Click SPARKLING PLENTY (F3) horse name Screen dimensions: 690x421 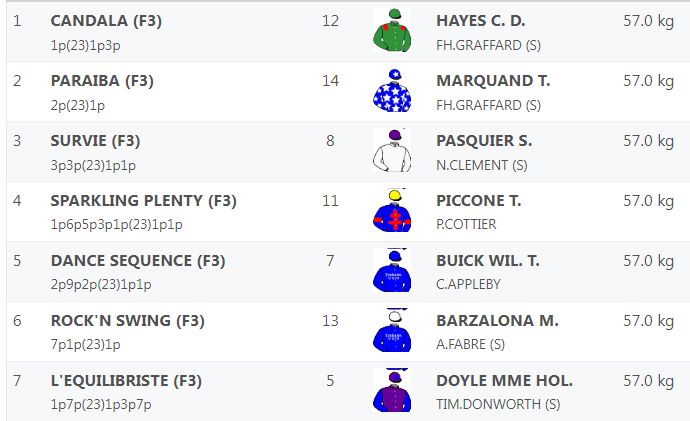143,201
